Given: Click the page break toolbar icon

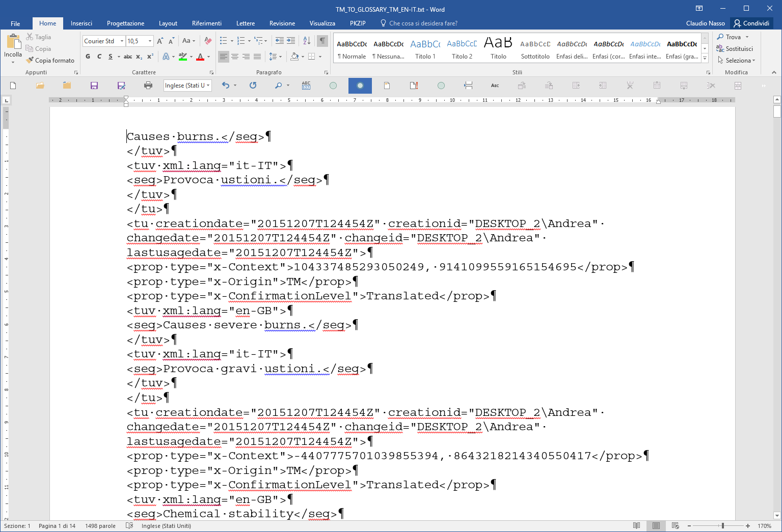Looking at the screenshot, I should coord(468,86).
